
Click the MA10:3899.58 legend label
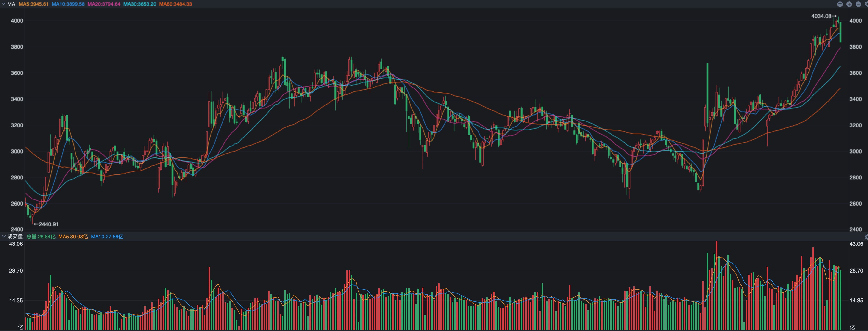tap(68, 4)
